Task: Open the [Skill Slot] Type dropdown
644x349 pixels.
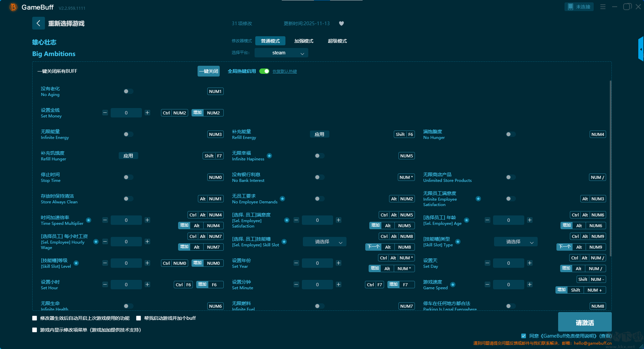Action: point(516,242)
